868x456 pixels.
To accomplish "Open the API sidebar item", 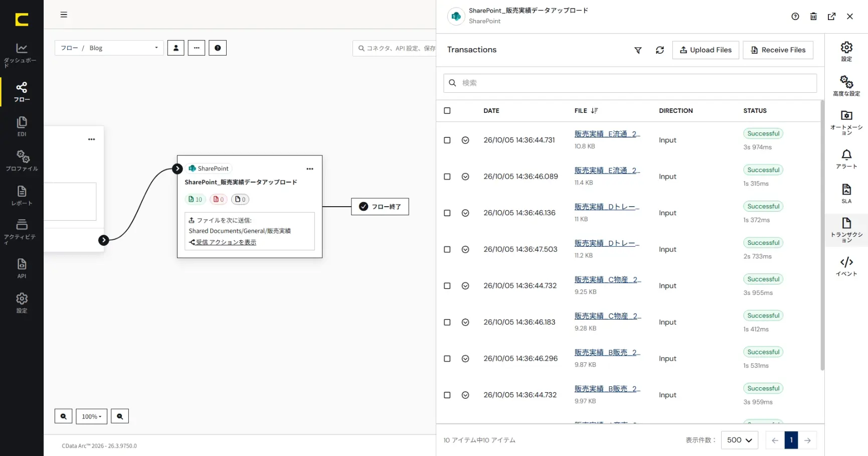I will (22, 268).
